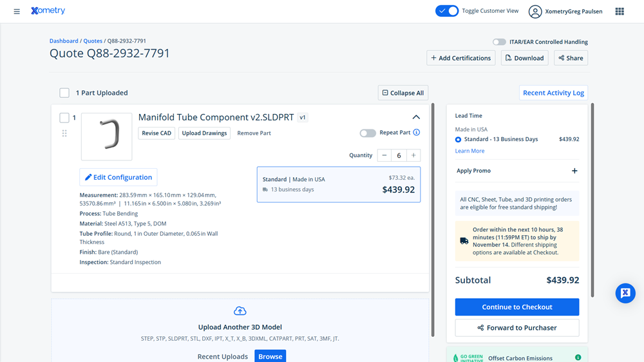The height and width of the screenshot is (362, 644).
Task: Click Continue to Checkout
Action: [x=516, y=307]
